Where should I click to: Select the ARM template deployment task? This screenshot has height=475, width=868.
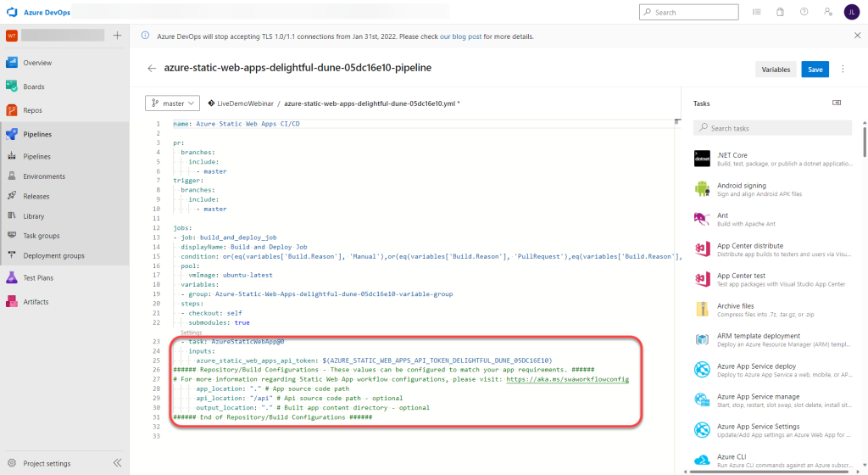coord(773,340)
